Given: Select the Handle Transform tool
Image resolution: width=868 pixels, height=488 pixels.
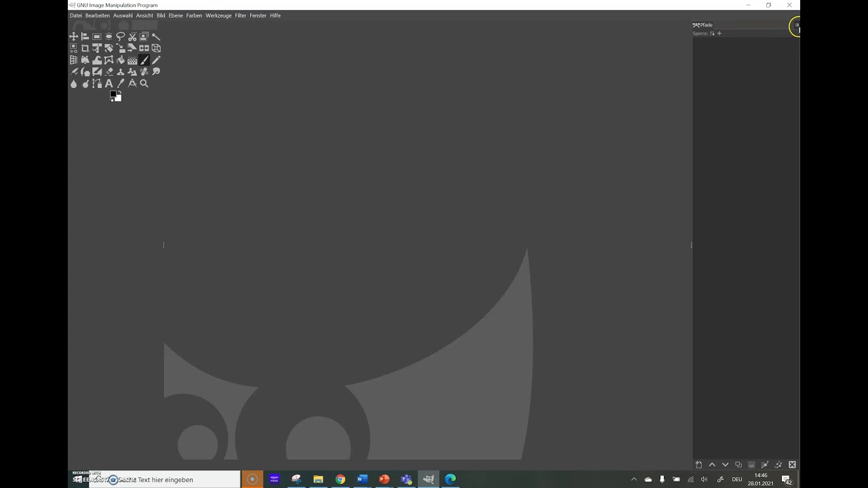Looking at the screenshot, I should pyautogui.click(x=85, y=60).
